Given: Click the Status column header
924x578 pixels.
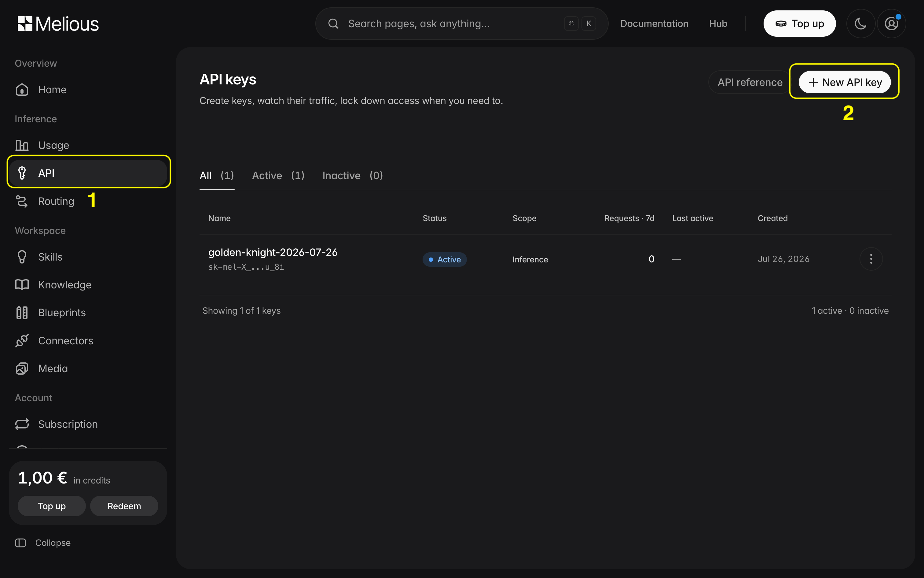Looking at the screenshot, I should pos(435,218).
